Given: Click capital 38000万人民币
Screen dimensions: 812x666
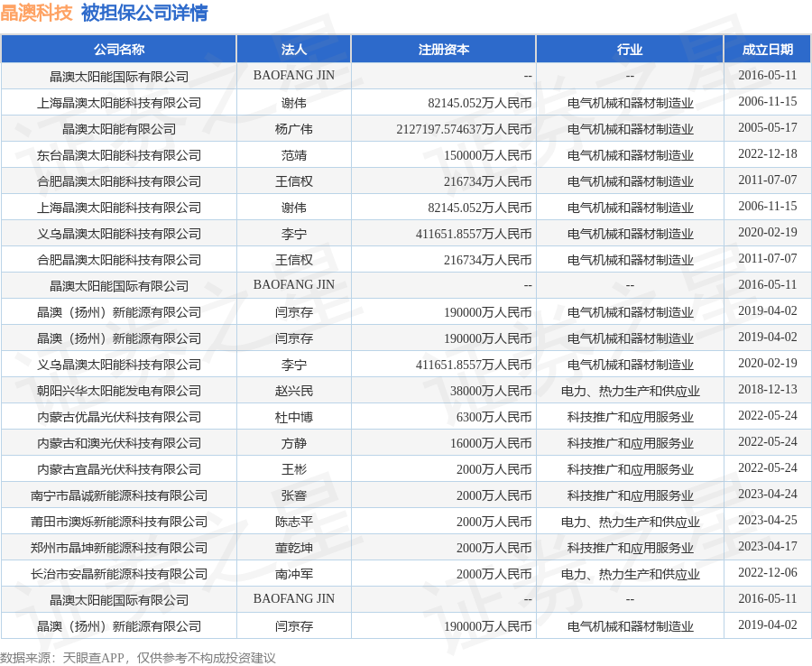Looking at the screenshot, I should (491, 391).
